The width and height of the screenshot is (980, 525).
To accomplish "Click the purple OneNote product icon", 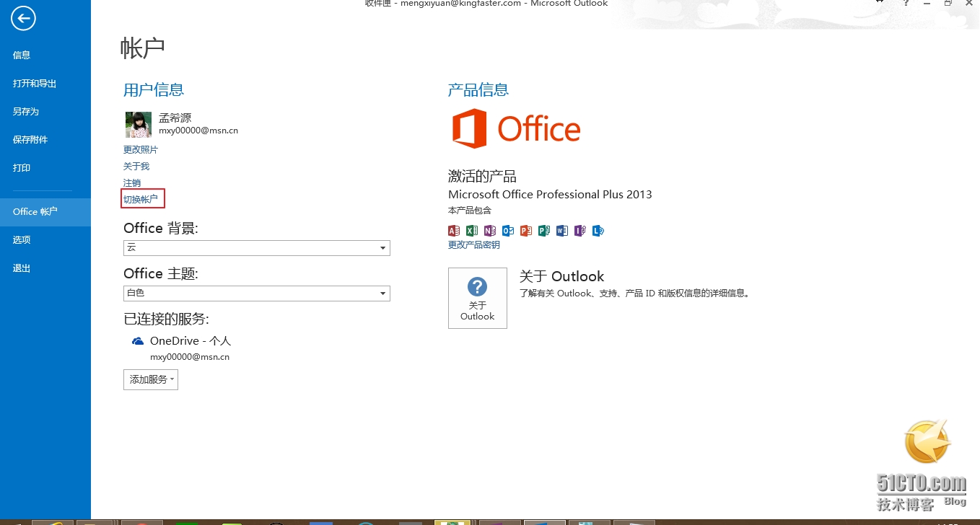I will tap(490, 231).
